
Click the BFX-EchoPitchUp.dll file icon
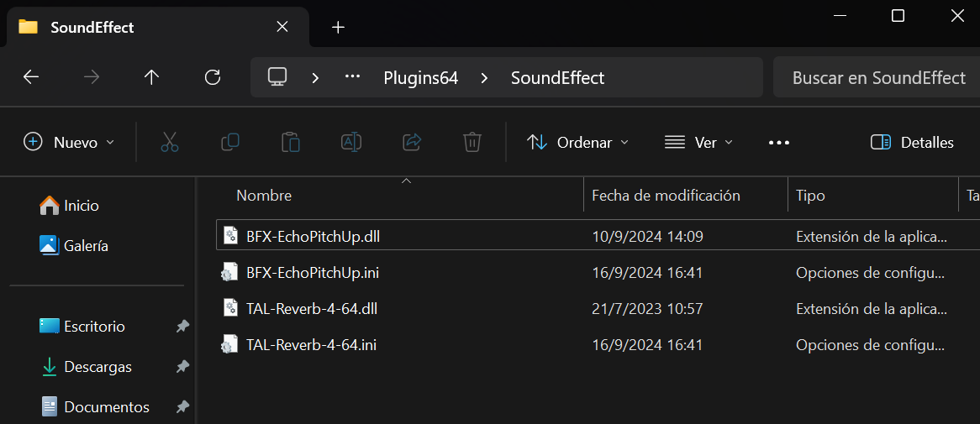point(230,235)
